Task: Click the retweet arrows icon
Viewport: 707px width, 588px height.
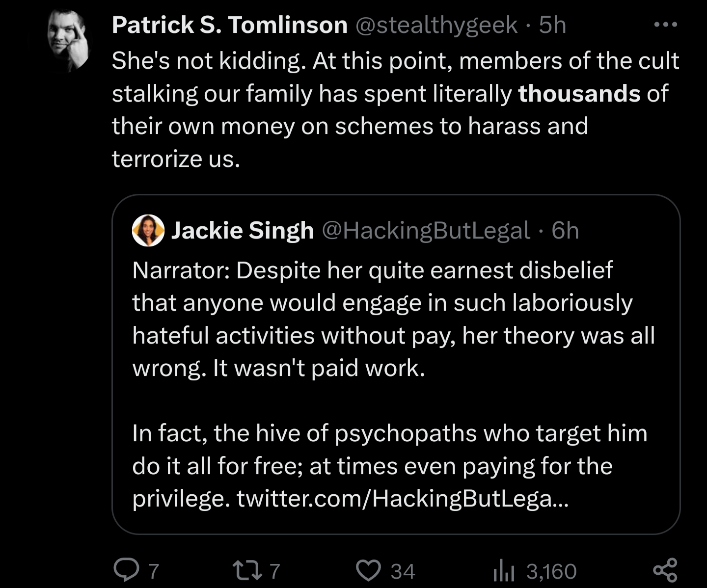Action: coord(247,571)
